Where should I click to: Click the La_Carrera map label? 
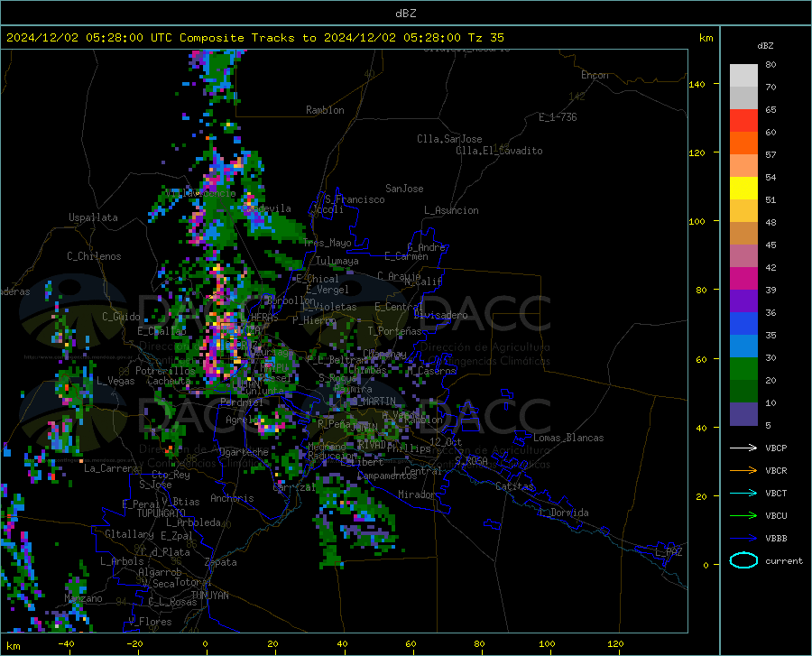(x=111, y=468)
